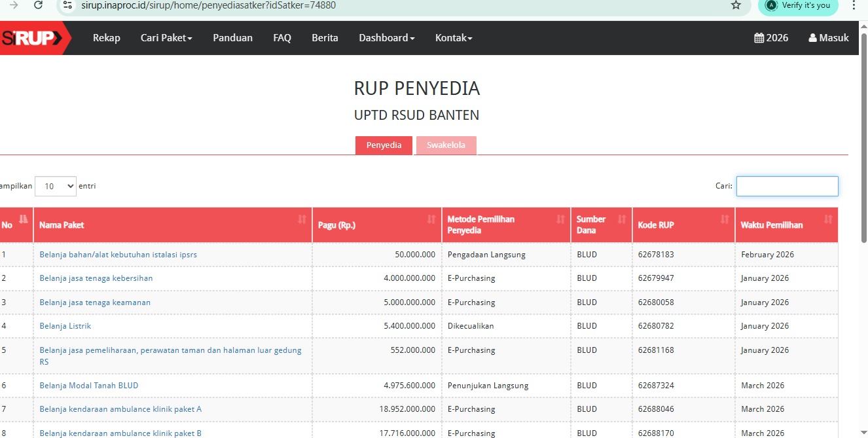This screenshot has height=438, width=868.
Task: Expand the Cari Paket menu
Action: [166, 38]
